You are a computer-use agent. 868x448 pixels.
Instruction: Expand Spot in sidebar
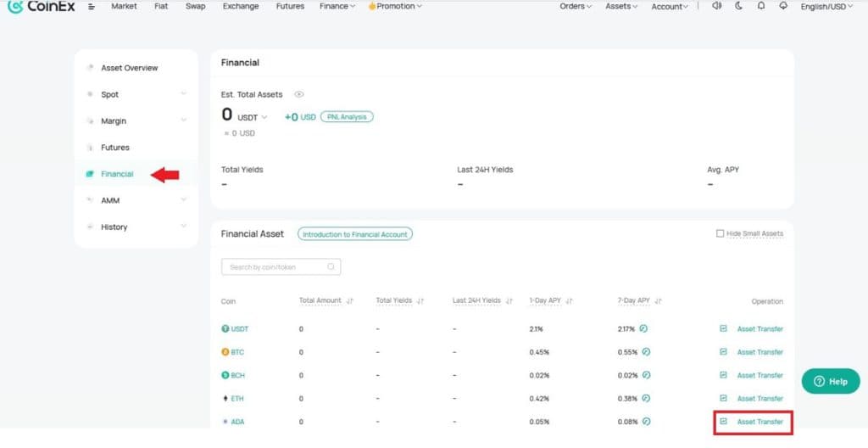point(184,93)
